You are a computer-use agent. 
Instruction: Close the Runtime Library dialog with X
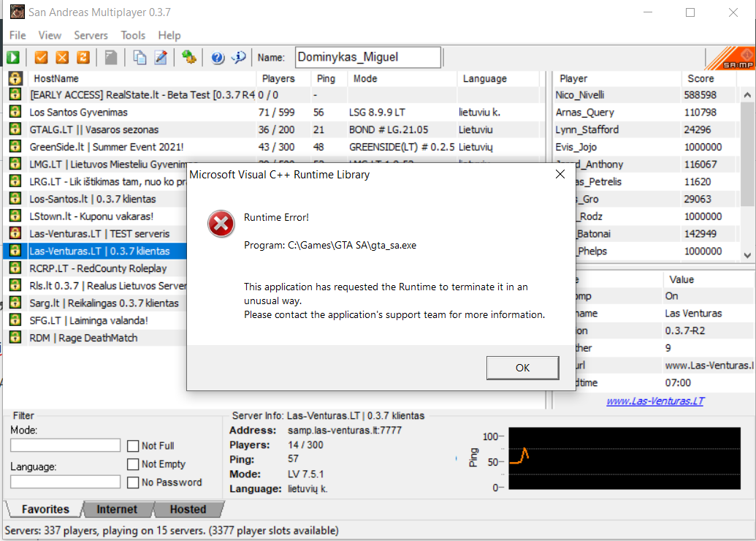(x=560, y=174)
